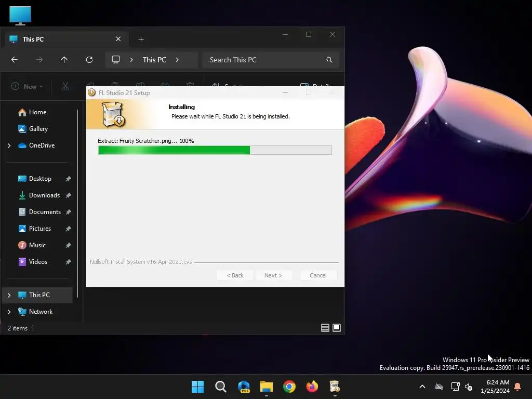Open the network tray icon

point(455,387)
